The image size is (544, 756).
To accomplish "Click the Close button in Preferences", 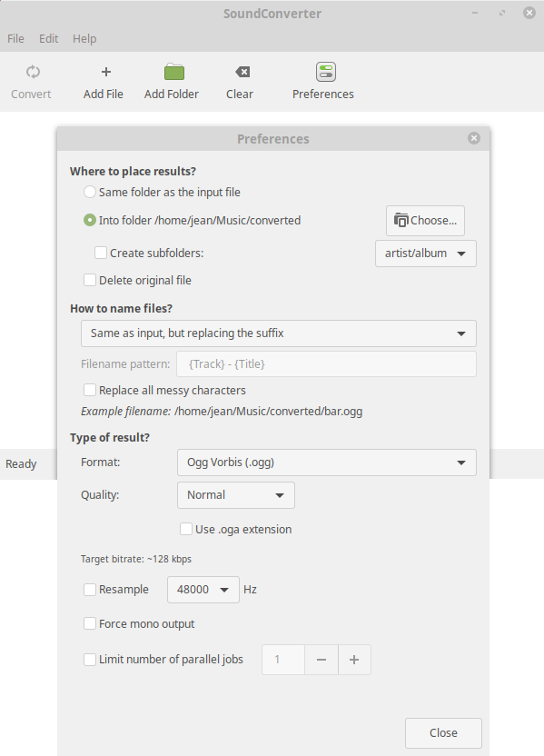I will point(443,733).
